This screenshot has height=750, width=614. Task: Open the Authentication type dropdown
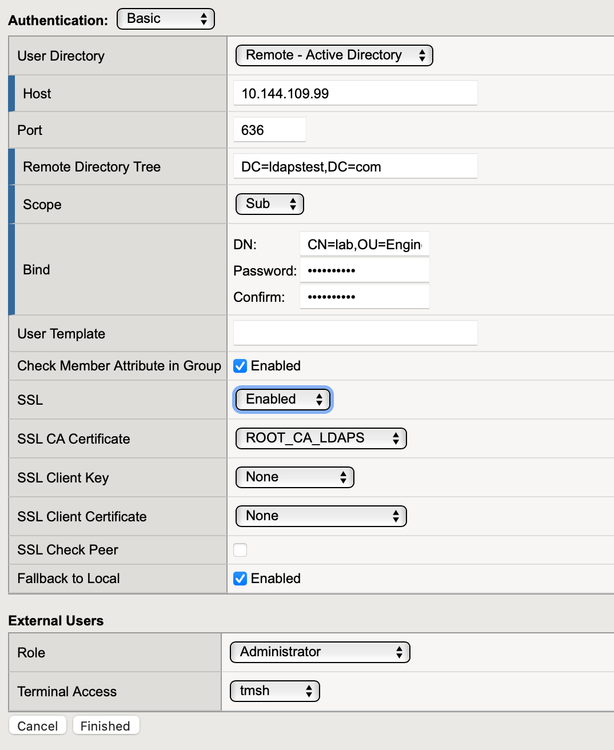click(x=165, y=19)
